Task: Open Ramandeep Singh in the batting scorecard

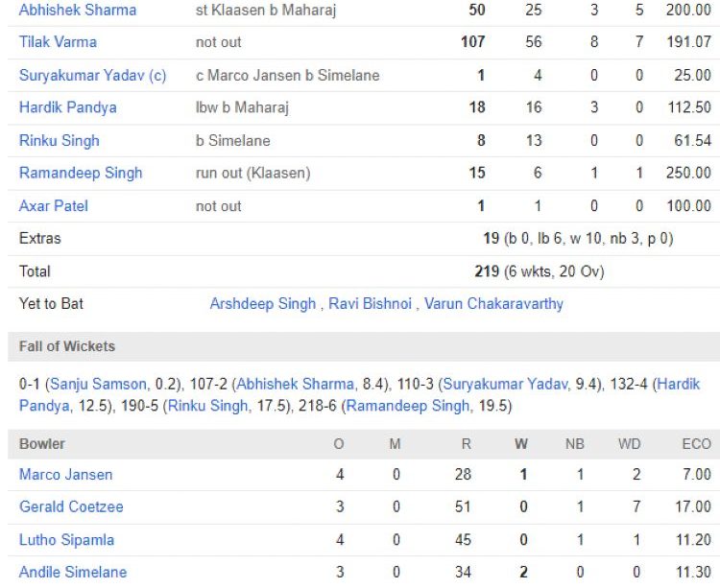Action: (81, 173)
